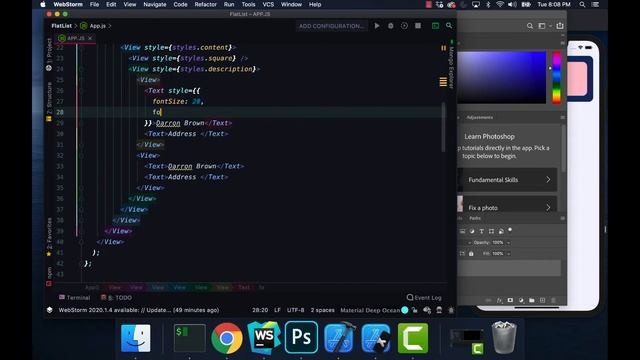Open the VCS menu
Image resolution: width=640 pixels, height=360 pixels.
[x=268, y=4]
